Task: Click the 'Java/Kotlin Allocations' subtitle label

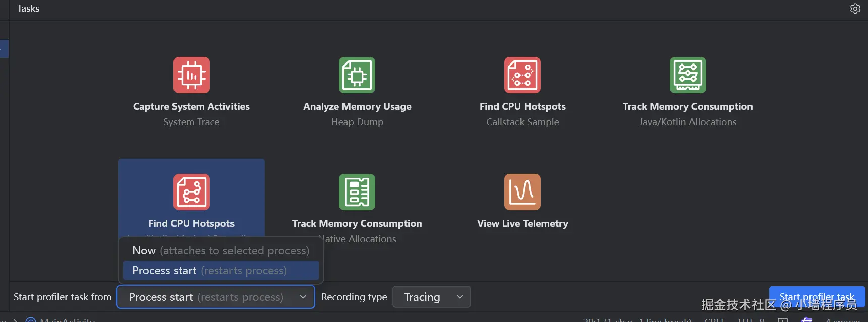Action: [687, 122]
